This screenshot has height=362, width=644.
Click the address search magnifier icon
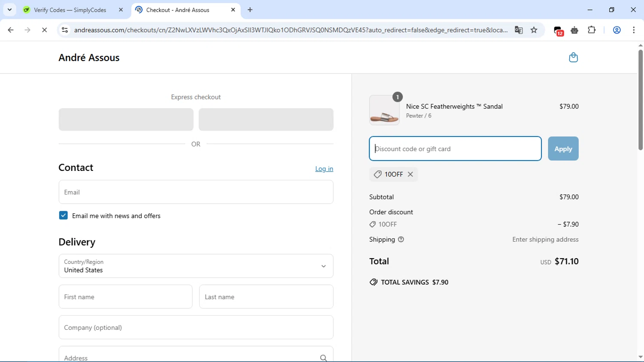click(323, 358)
